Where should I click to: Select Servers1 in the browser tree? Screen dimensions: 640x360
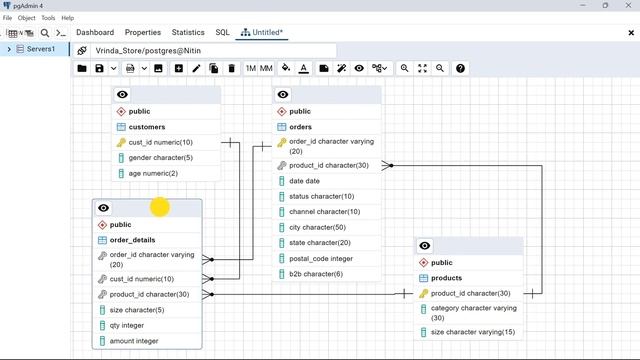[41, 49]
